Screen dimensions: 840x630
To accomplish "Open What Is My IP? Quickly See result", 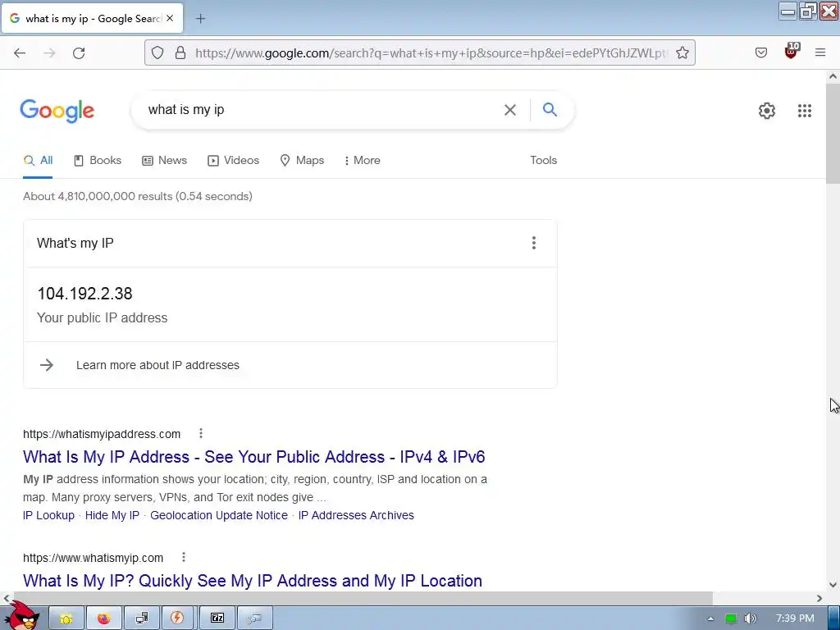I will [253, 581].
